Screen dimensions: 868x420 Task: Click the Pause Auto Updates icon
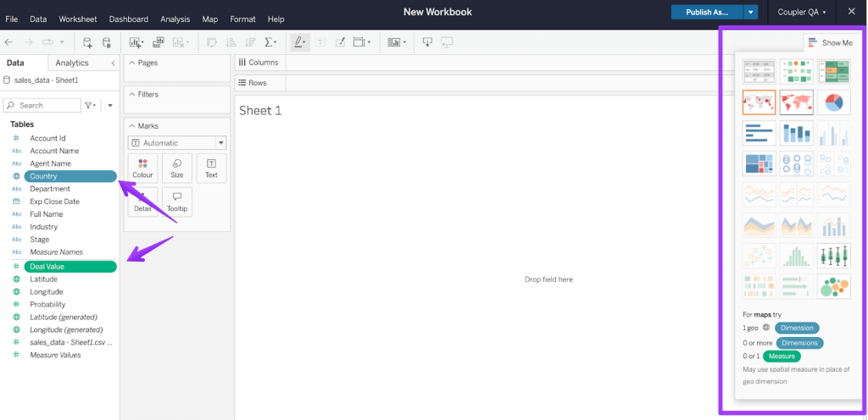pos(106,42)
